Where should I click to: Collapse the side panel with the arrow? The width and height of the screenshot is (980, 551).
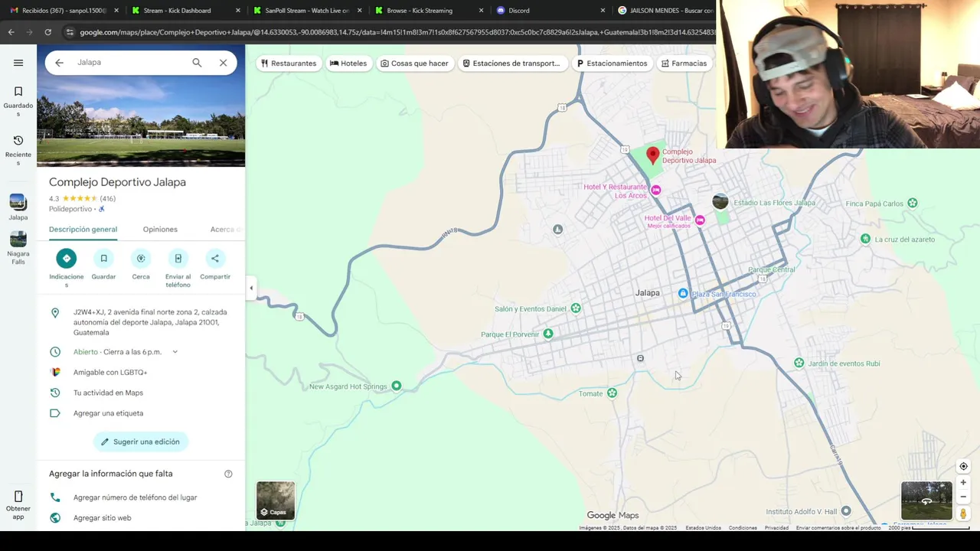251,289
